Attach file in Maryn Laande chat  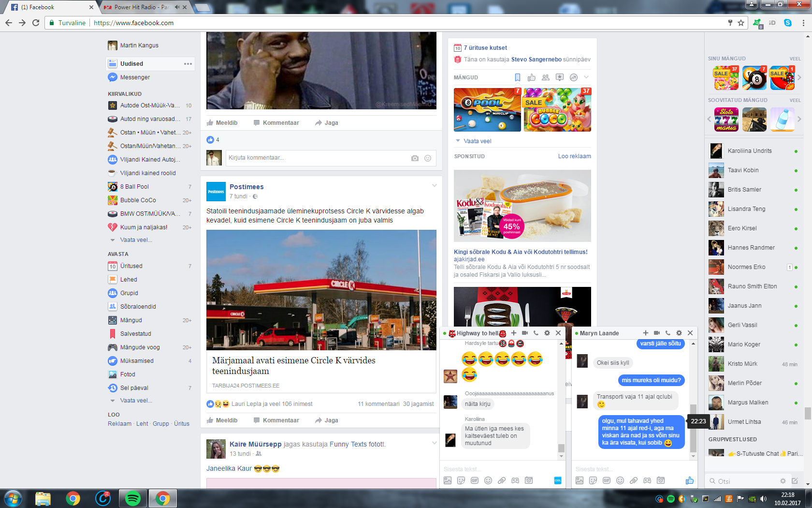pyautogui.click(x=634, y=480)
